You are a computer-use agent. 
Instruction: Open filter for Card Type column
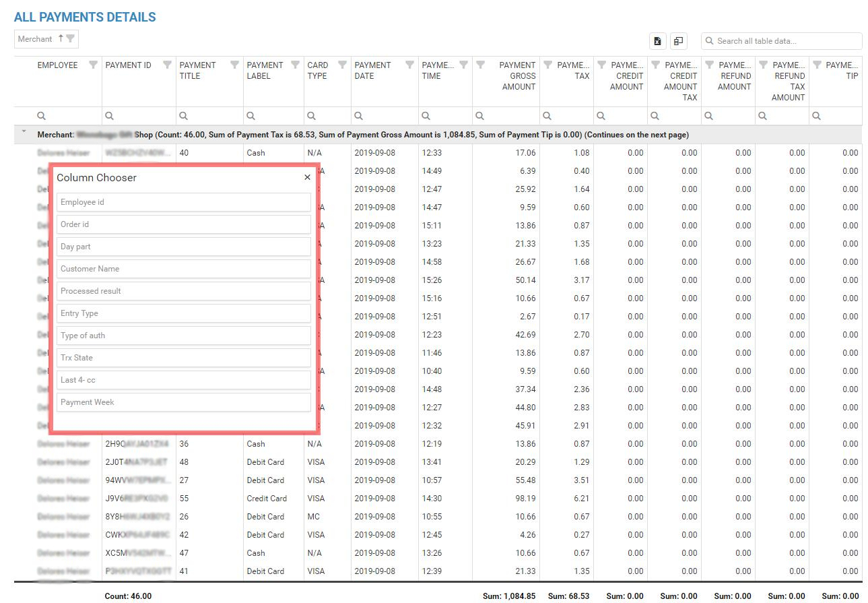pyautogui.click(x=343, y=65)
